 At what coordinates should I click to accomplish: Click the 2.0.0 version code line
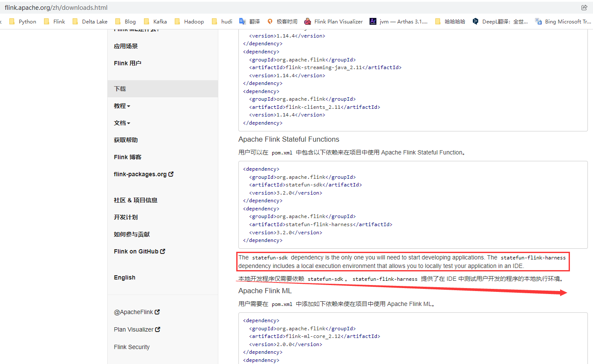pos(286,344)
